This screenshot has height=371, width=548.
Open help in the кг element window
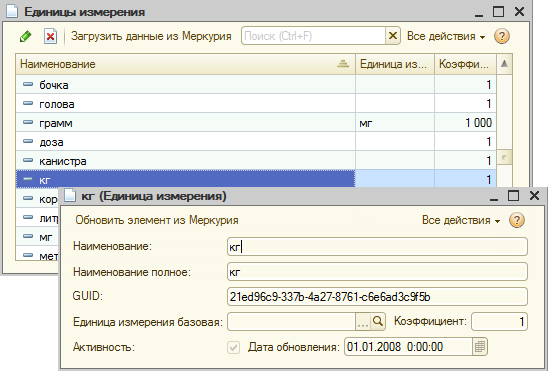[517, 220]
